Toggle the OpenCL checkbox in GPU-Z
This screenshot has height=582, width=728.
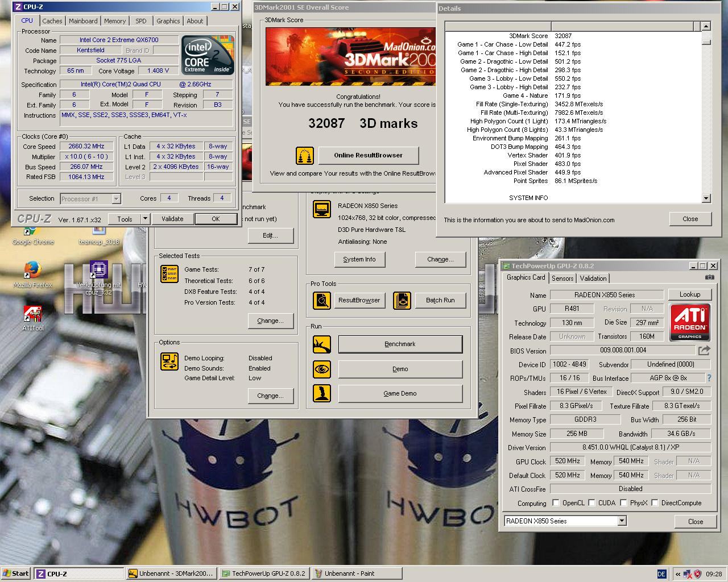click(556, 503)
